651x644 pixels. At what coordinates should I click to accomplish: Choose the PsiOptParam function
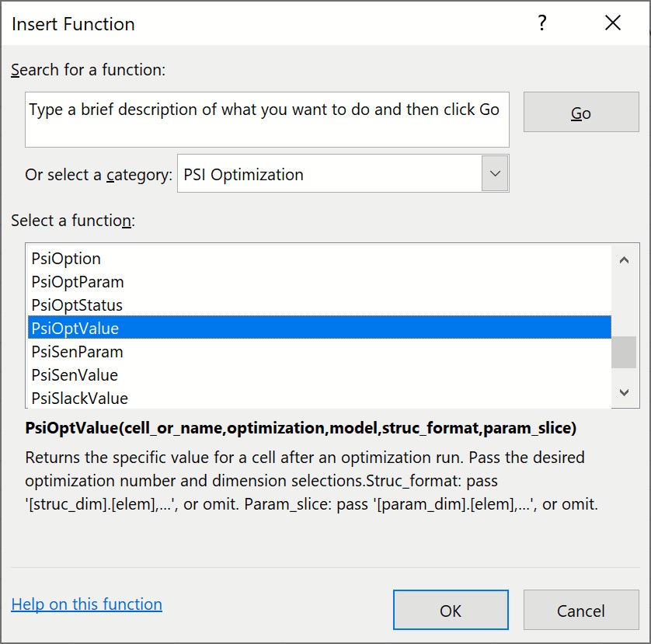78,282
